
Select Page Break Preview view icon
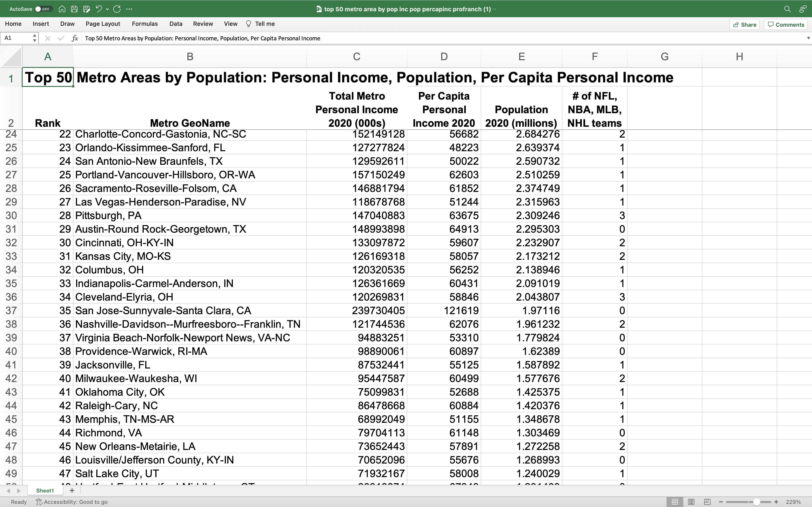click(x=707, y=502)
